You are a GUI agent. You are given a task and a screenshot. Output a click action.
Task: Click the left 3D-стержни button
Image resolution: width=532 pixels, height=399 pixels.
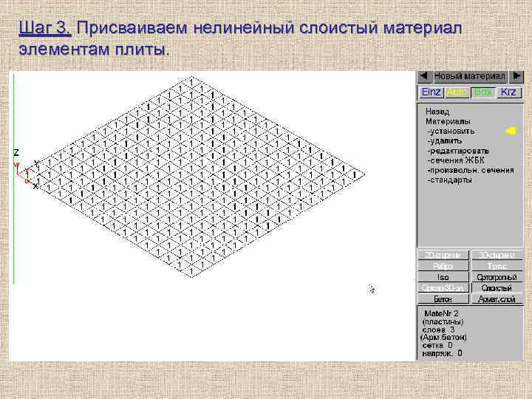point(443,255)
